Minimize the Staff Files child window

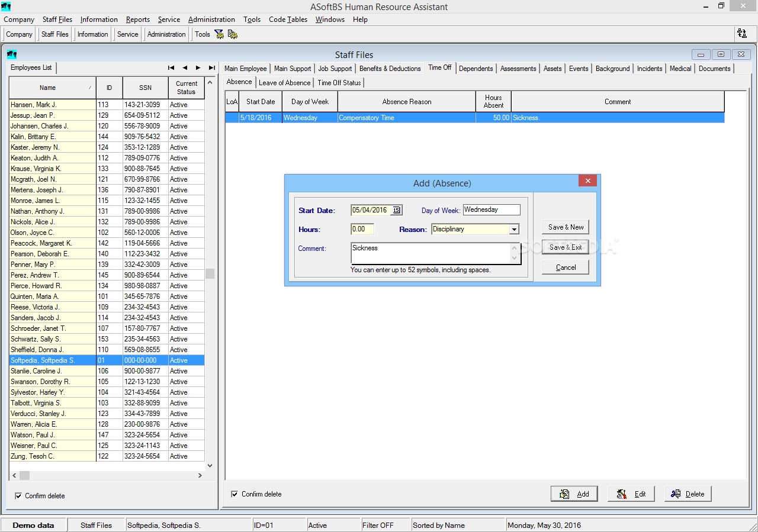click(x=701, y=54)
